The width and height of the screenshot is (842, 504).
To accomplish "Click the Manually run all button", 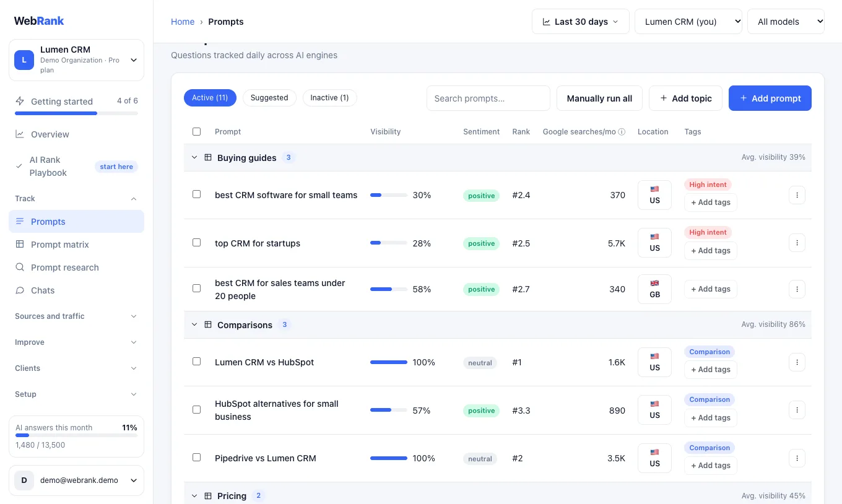I will (x=599, y=98).
